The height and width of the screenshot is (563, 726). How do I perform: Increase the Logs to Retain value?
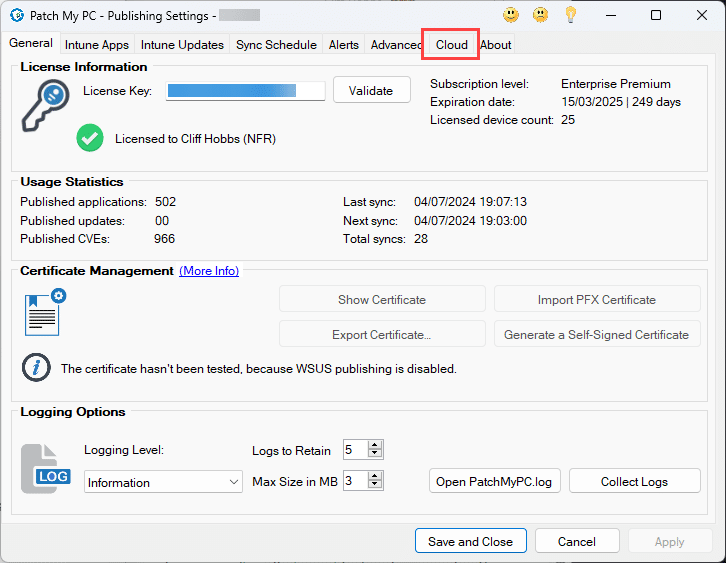coord(376,445)
